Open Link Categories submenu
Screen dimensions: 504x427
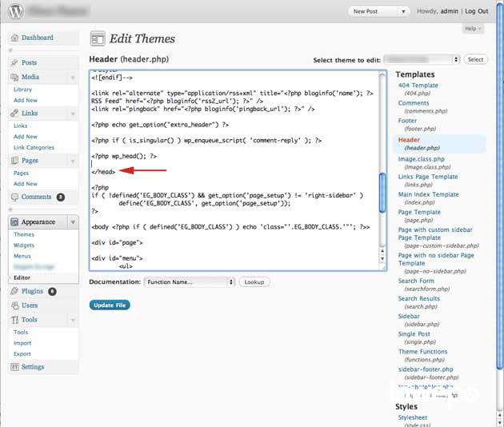click(34, 147)
